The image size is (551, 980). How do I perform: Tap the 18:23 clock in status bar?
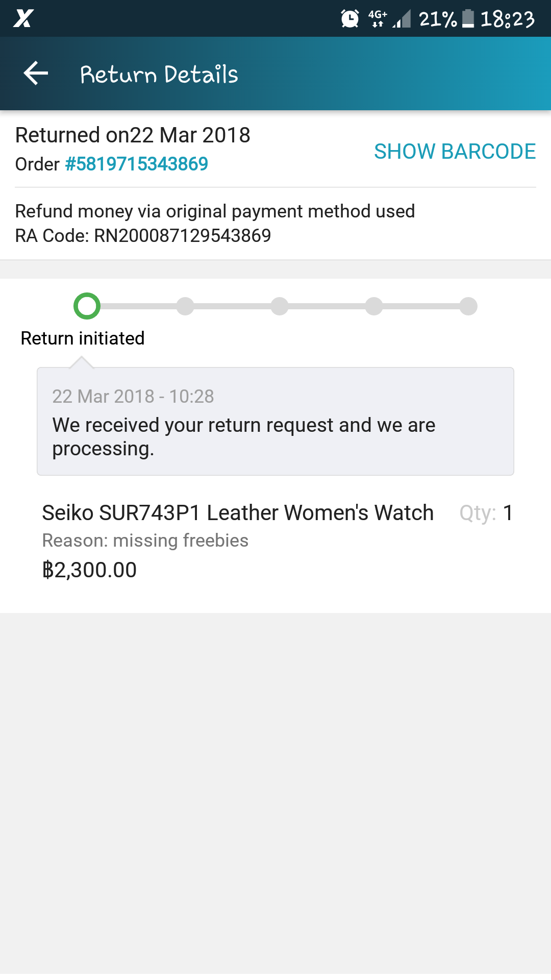point(508,19)
